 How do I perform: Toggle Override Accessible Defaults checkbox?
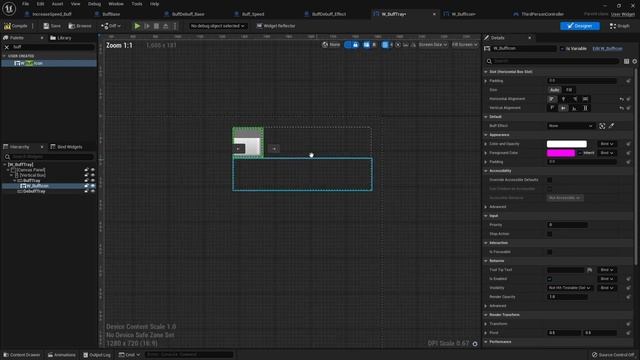point(549,180)
